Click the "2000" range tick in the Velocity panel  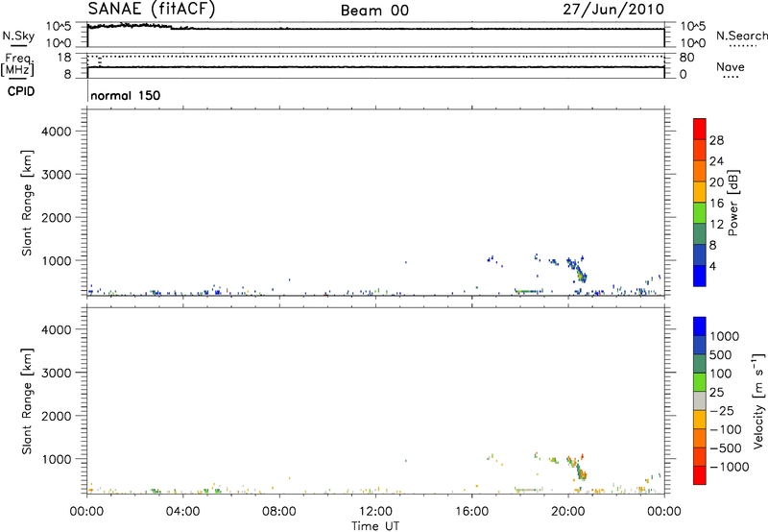pos(57,416)
